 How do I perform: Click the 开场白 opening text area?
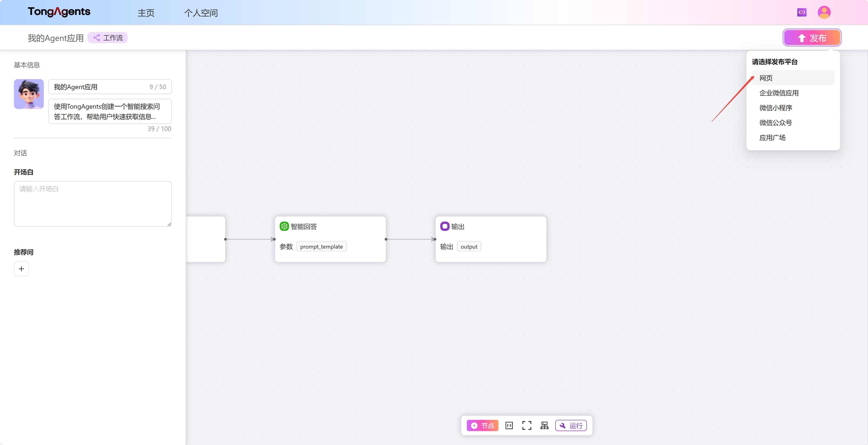click(x=93, y=204)
